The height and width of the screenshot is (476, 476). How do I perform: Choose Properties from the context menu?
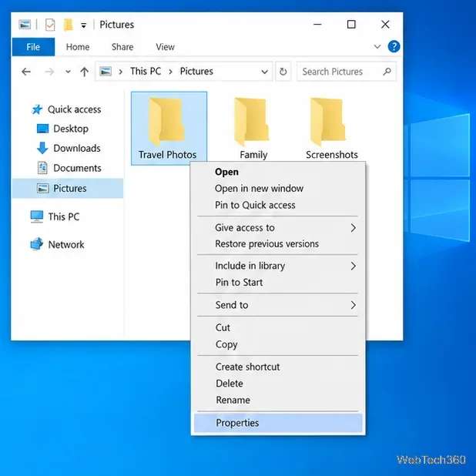(x=278, y=423)
